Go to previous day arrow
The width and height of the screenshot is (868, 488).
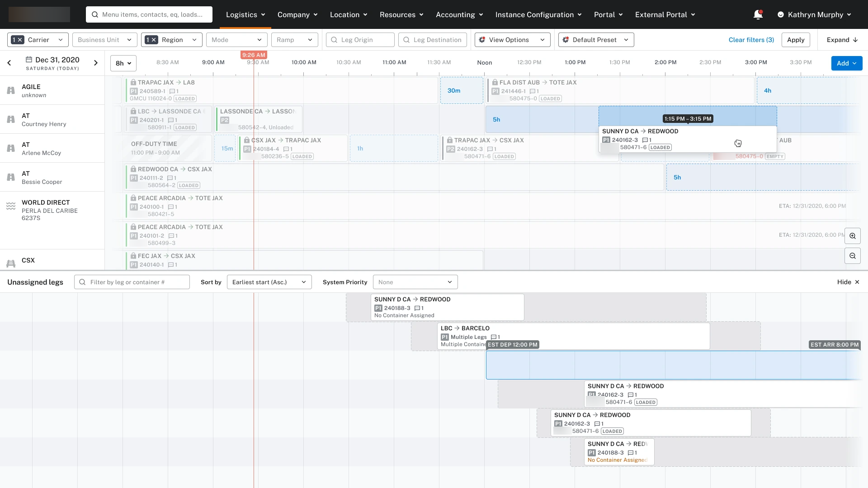pyautogui.click(x=9, y=63)
